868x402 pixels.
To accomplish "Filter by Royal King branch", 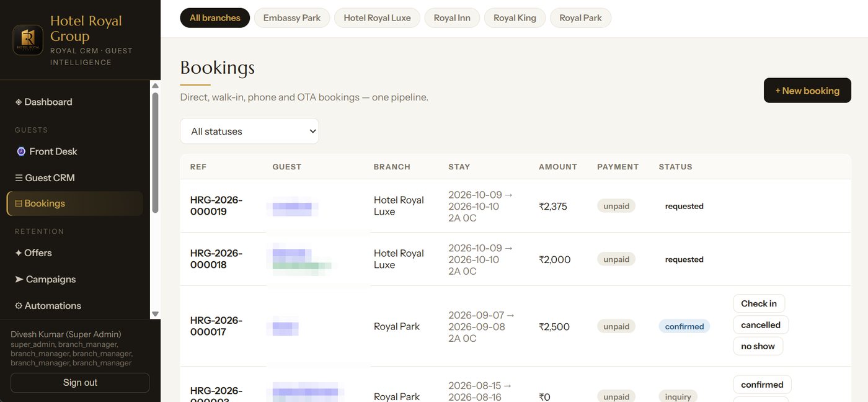I will pos(515,18).
